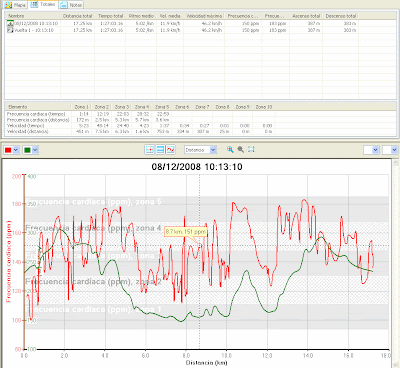
Task: Toggle the zone bands chart icon
Action: [x=160, y=150]
